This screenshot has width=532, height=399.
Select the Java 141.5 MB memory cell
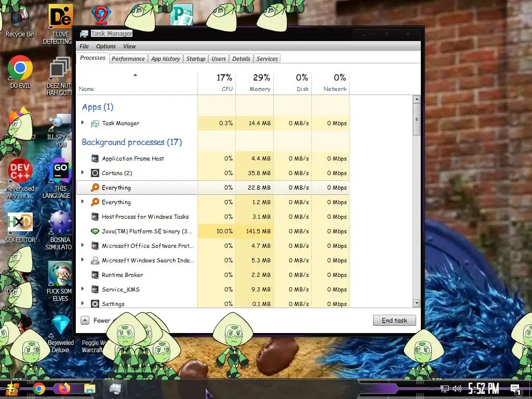[255, 231]
